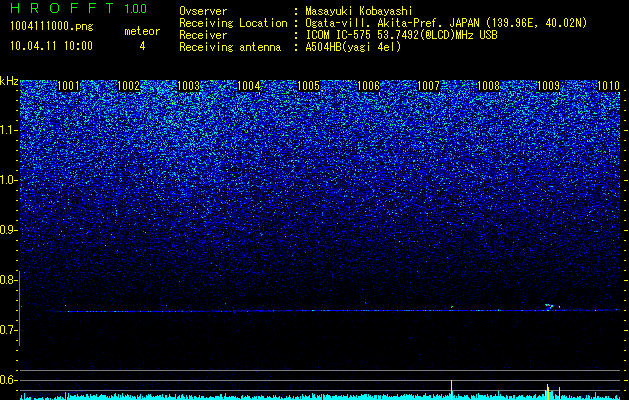629x400 pixels.
Task: Click the 0.7 kHz axis label
Action: pyautogui.click(x=9, y=330)
